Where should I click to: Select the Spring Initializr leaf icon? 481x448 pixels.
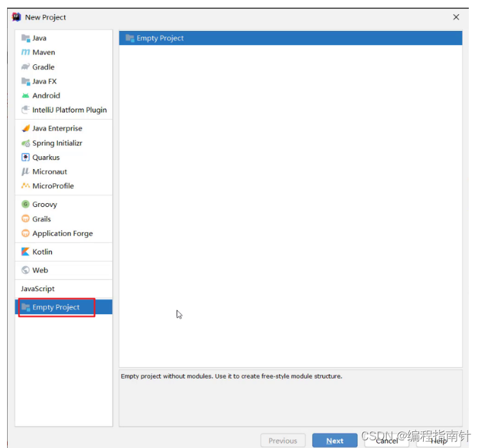tap(26, 143)
